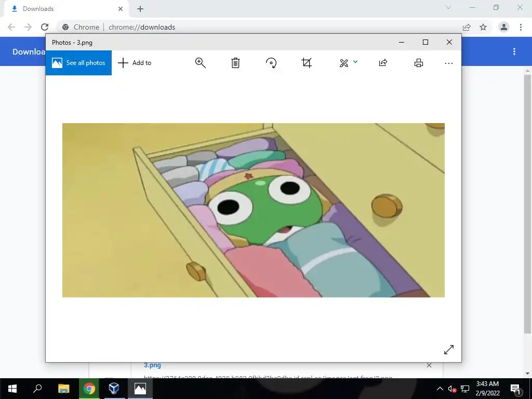Screen dimensions: 532x399
Task: Open the Chrome three-dot menu
Action: coord(521,27)
